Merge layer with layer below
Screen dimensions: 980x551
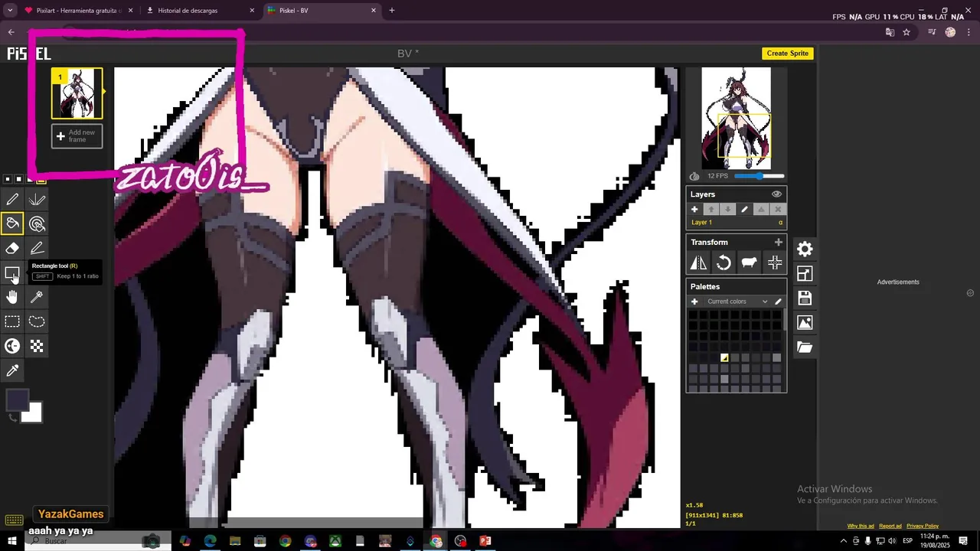pyautogui.click(x=761, y=210)
